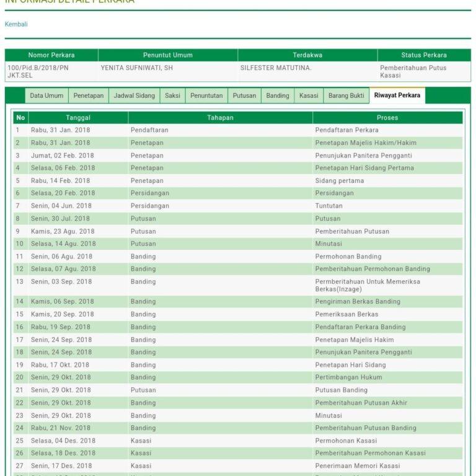Viewport: 476px width, 476px height.
Task: Click the Tahapan column header
Action: (220, 118)
